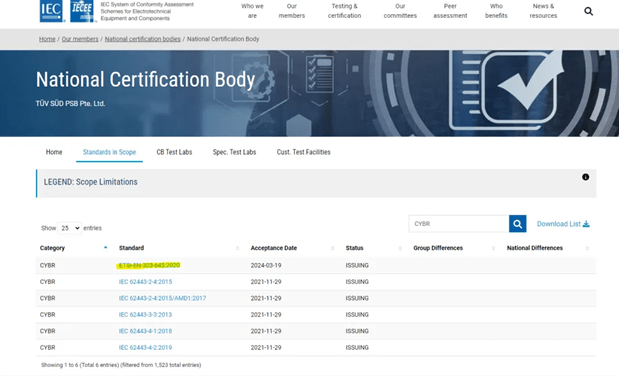The image size is (619, 376).
Task: Open Who benefits menu
Action: click(x=496, y=11)
